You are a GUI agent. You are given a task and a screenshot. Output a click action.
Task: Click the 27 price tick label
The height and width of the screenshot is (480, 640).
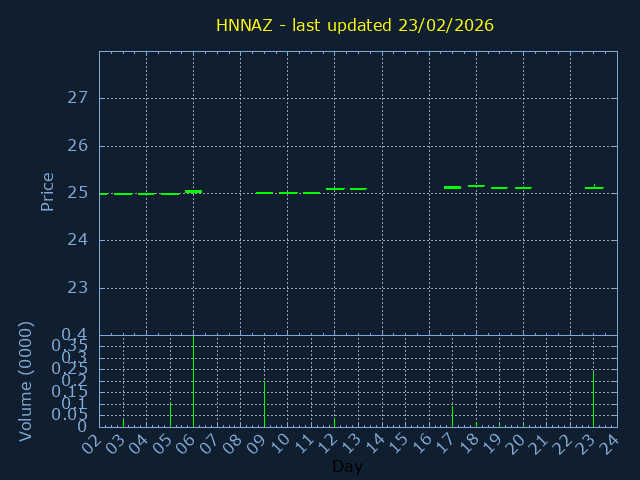[x=78, y=98]
